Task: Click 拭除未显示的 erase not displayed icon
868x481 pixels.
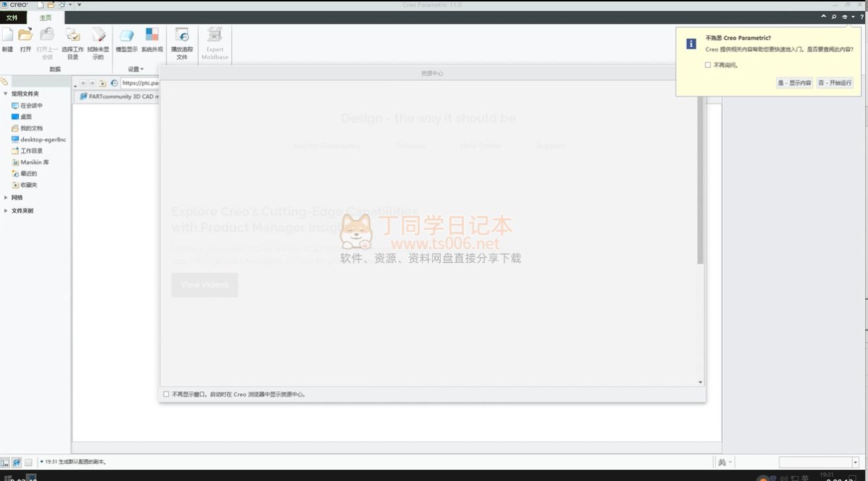Action: (x=98, y=35)
